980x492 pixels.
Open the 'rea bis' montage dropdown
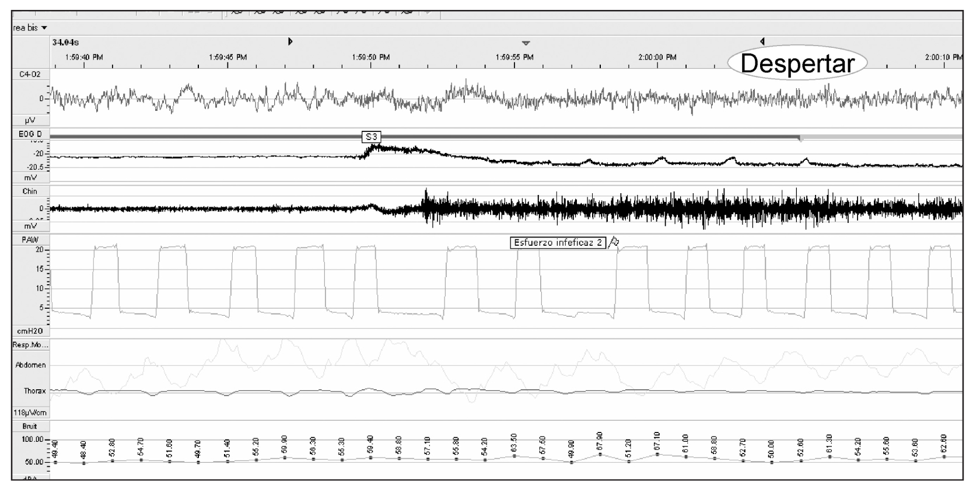(x=30, y=28)
